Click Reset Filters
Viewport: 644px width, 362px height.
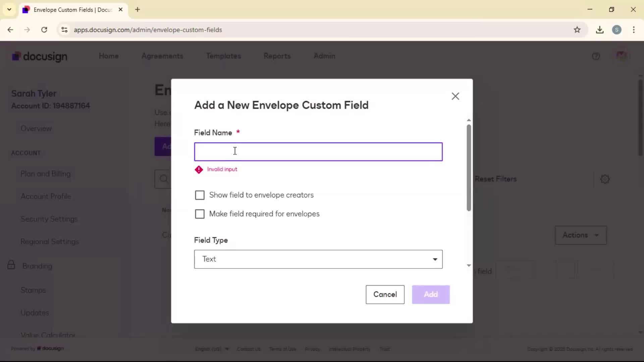tap(496, 179)
